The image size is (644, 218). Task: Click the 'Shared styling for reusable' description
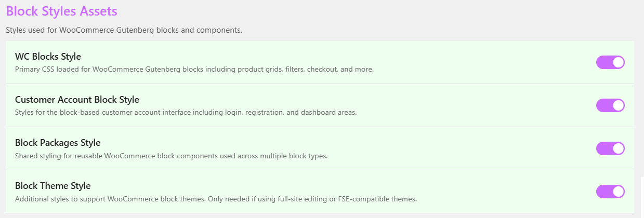(x=171, y=155)
